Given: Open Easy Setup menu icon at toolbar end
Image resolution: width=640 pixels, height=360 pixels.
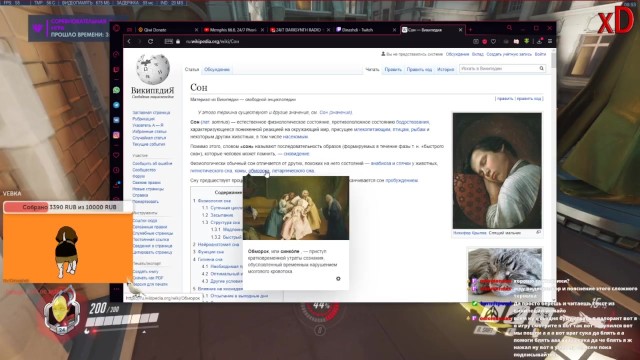Looking at the screenshot, I should [550, 42].
